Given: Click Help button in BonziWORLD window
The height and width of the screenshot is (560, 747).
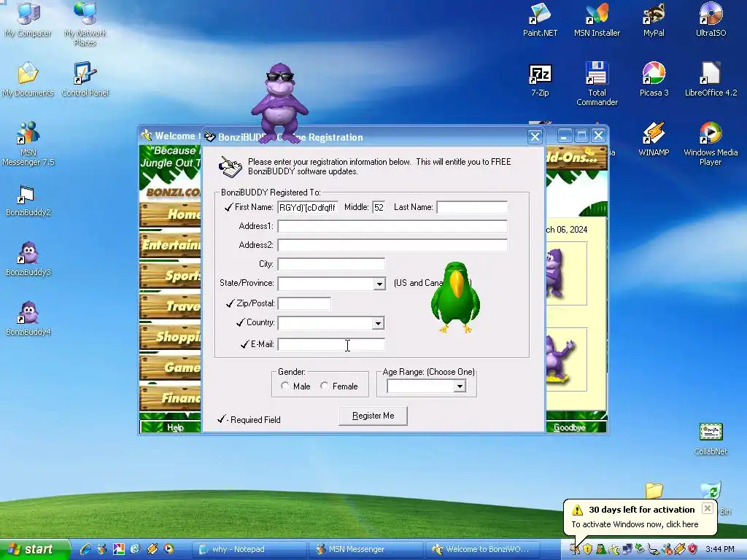Looking at the screenshot, I should pos(170,427).
